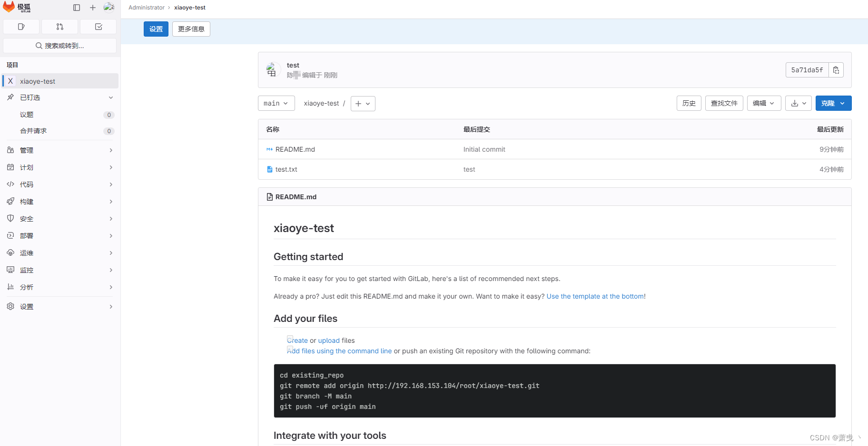This screenshot has height=446, width=868.
Task: Open the merge requests shortcut icon in sidebar header
Action: click(60, 27)
